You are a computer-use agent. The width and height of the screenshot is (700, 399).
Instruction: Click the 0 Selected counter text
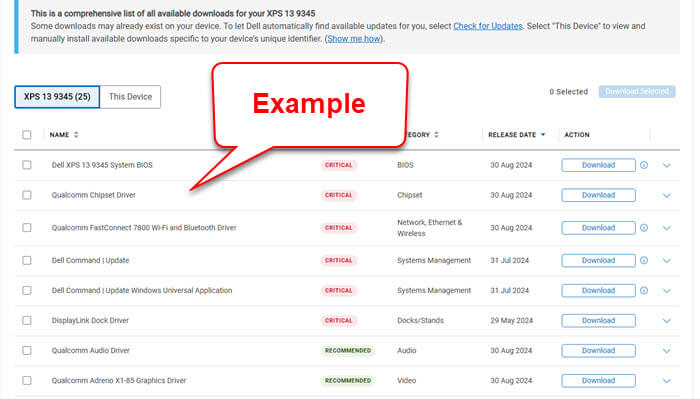tap(568, 91)
